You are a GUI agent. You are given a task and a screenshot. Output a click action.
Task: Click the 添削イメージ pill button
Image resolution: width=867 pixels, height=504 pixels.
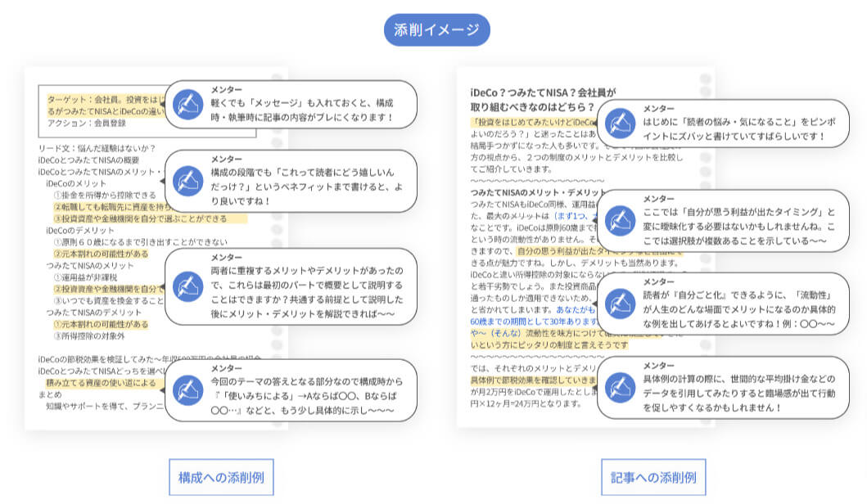[437, 29]
